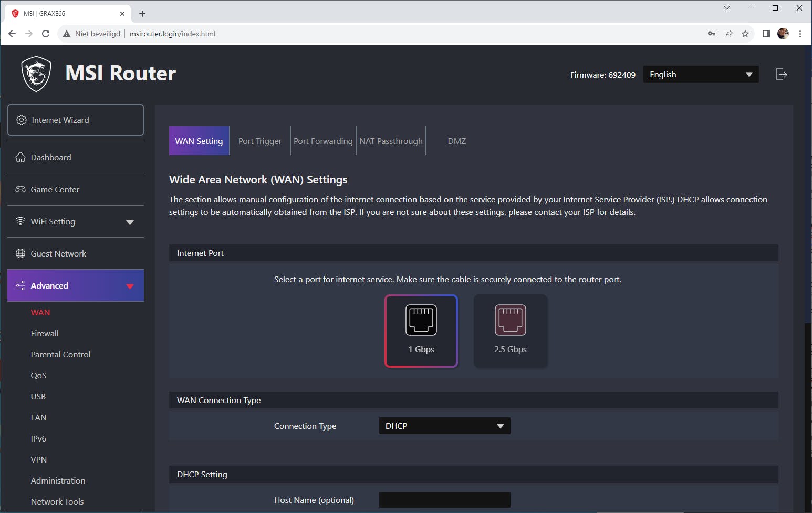Click the Game Center controller icon
812x513 pixels.
click(x=20, y=189)
